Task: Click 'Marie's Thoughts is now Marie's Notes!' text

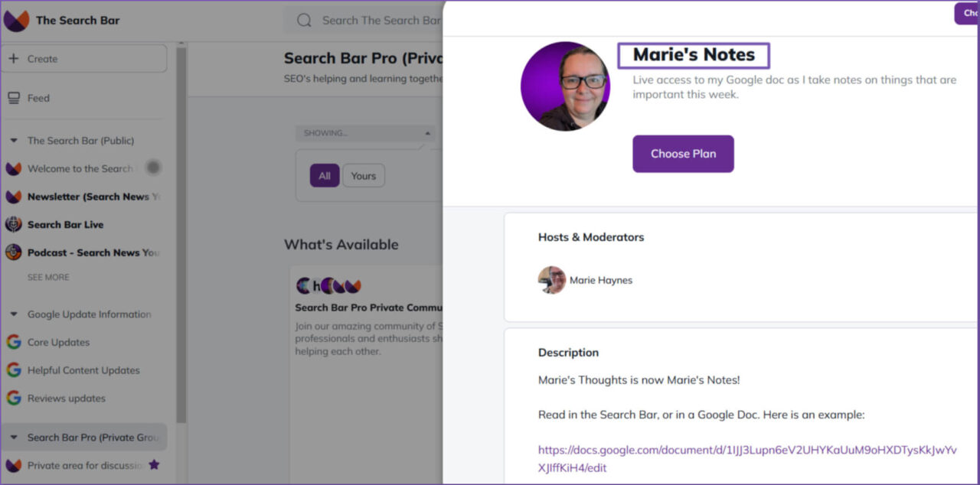Action: [639, 380]
